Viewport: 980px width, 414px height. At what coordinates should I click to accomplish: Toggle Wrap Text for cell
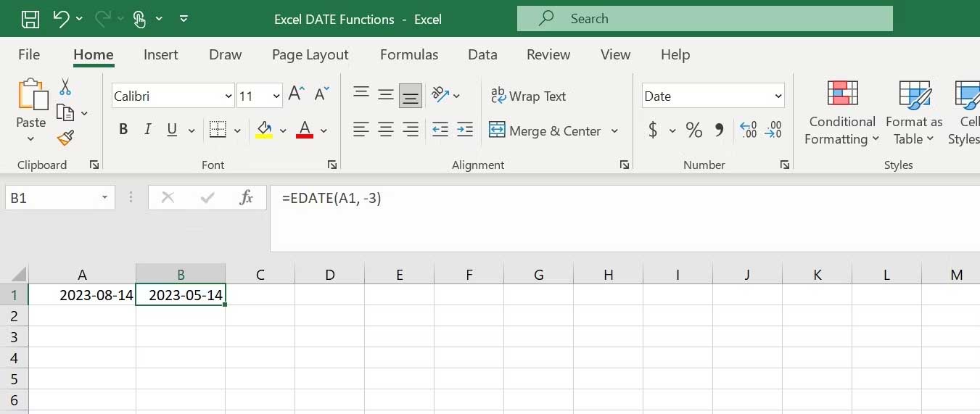pyautogui.click(x=528, y=96)
